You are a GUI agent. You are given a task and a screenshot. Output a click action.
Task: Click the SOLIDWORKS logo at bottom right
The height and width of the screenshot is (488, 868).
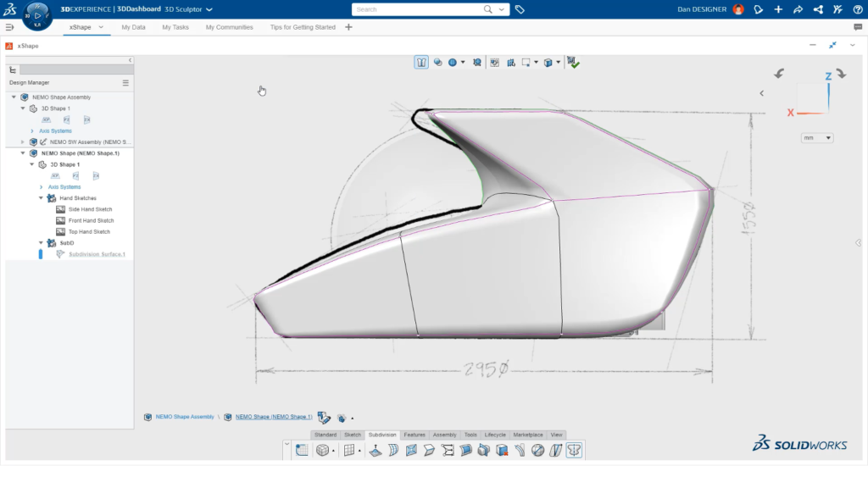coord(799,444)
